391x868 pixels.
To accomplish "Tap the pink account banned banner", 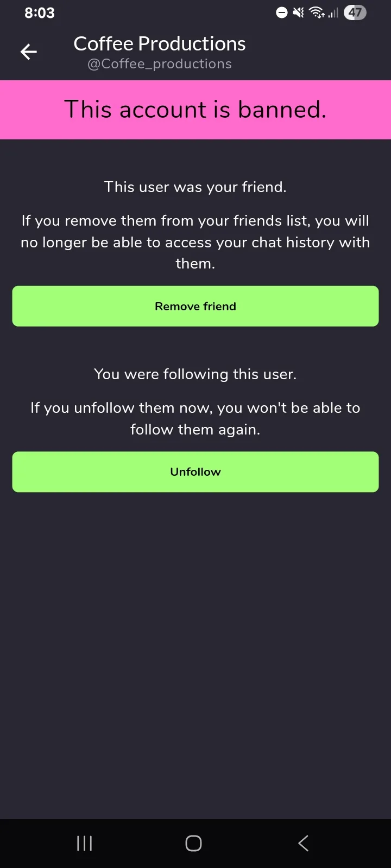I will tap(195, 110).
